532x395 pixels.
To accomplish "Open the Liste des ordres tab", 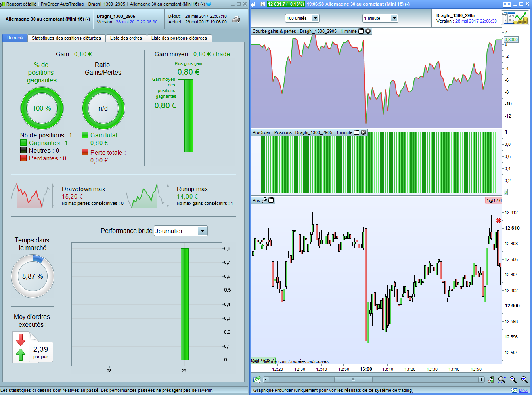I will tap(126, 38).
